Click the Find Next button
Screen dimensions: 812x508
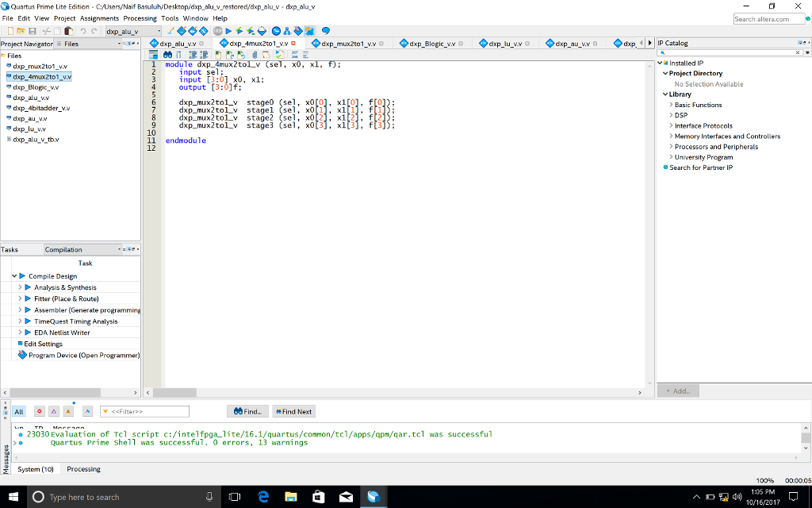[x=293, y=411]
